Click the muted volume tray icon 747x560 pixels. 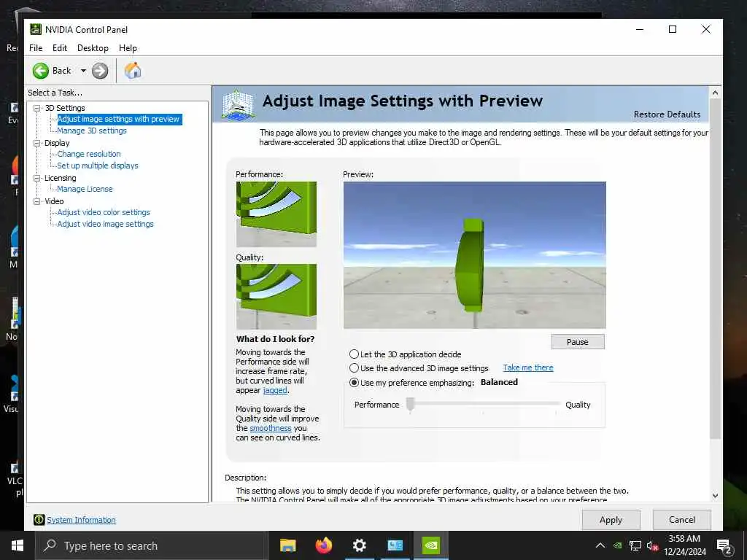click(652, 545)
